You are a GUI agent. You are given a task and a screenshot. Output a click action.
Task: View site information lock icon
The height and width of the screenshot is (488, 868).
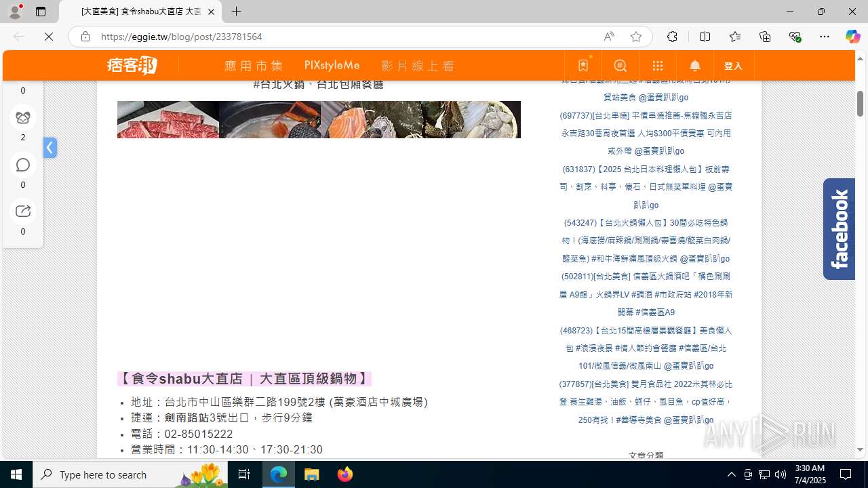[x=85, y=37]
